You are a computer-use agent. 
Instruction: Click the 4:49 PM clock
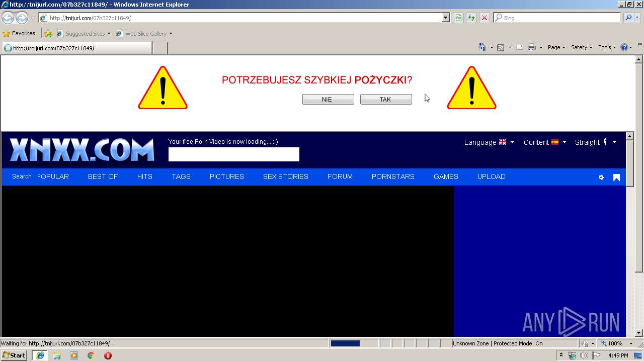pyautogui.click(x=618, y=355)
